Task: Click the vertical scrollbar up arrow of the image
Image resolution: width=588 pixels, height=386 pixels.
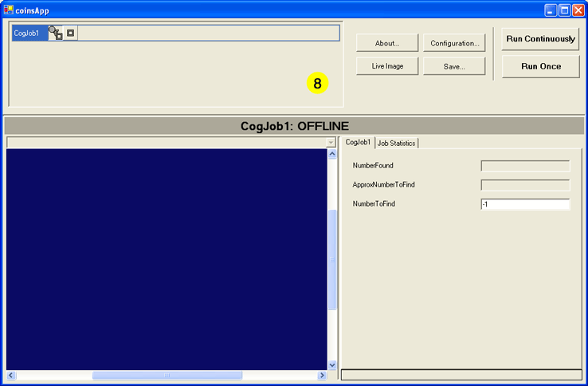Action: click(x=332, y=154)
